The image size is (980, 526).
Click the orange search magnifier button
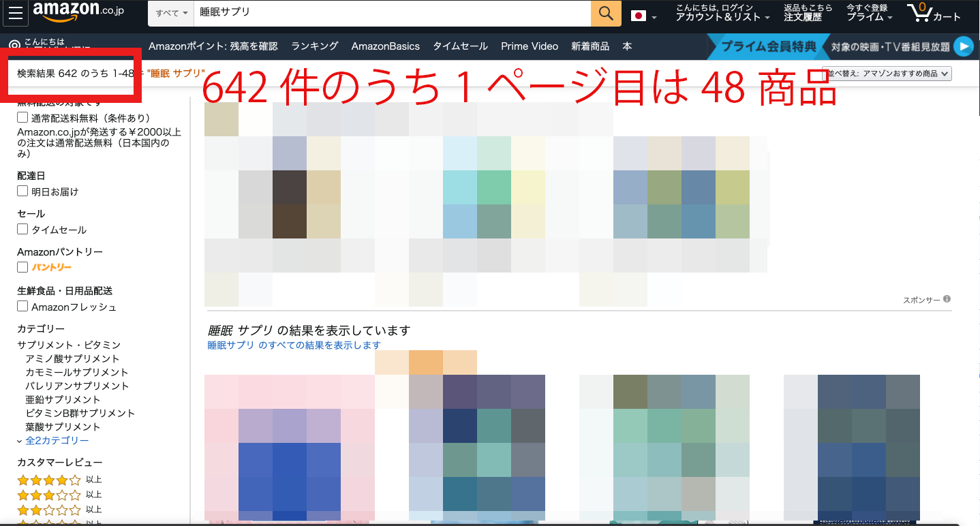pos(606,14)
